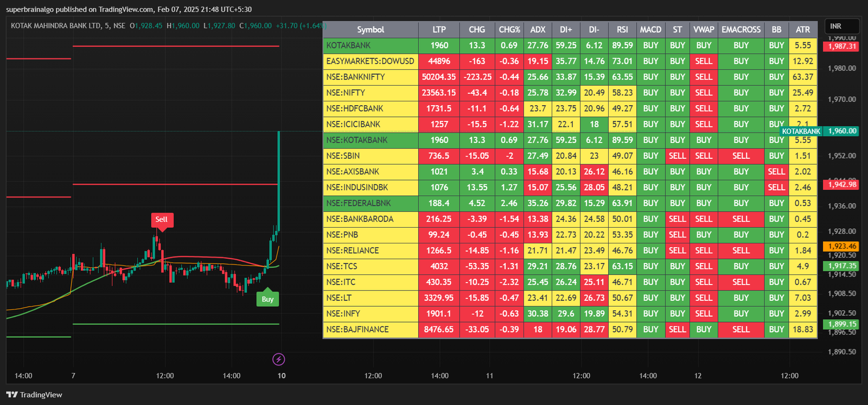The height and width of the screenshot is (405, 868).
Task: Select the NSE:TCS symbol cell
Action: click(371, 266)
